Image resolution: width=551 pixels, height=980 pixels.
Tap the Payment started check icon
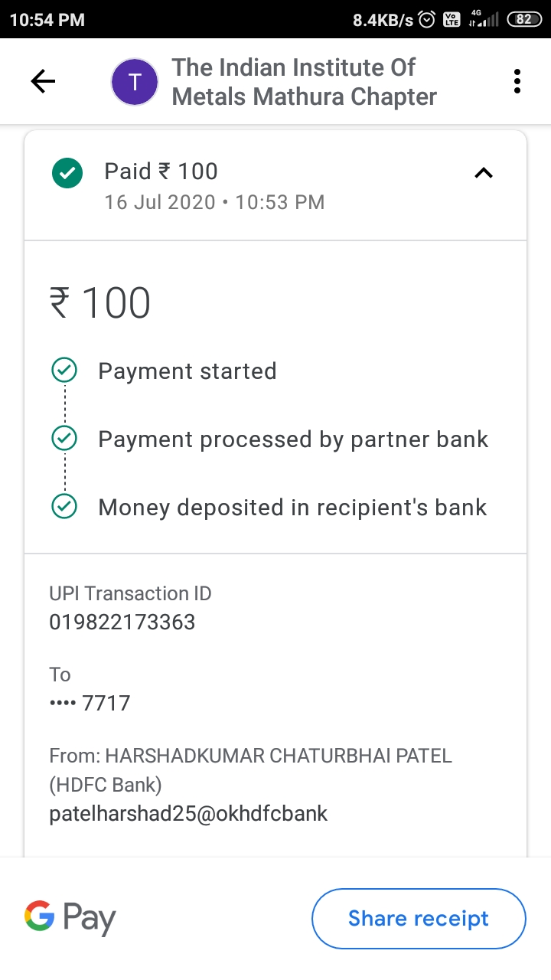tap(64, 371)
